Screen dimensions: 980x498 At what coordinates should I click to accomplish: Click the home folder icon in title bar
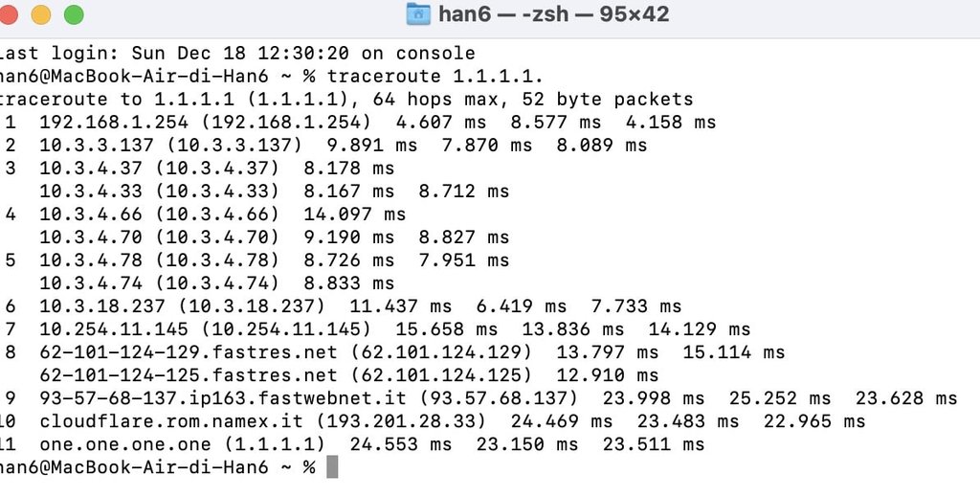pyautogui.click(x=418, y=14)
